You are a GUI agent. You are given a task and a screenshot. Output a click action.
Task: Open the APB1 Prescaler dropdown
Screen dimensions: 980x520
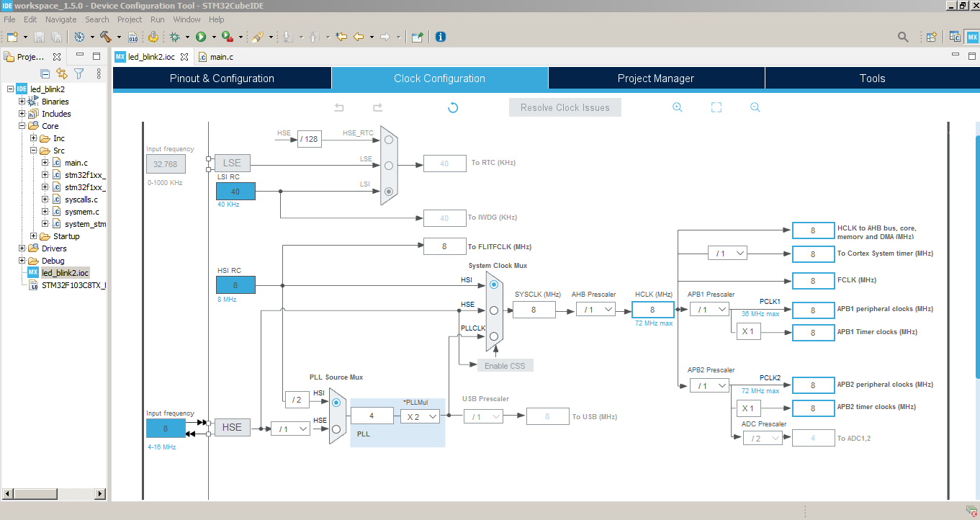tap(709, 308)
